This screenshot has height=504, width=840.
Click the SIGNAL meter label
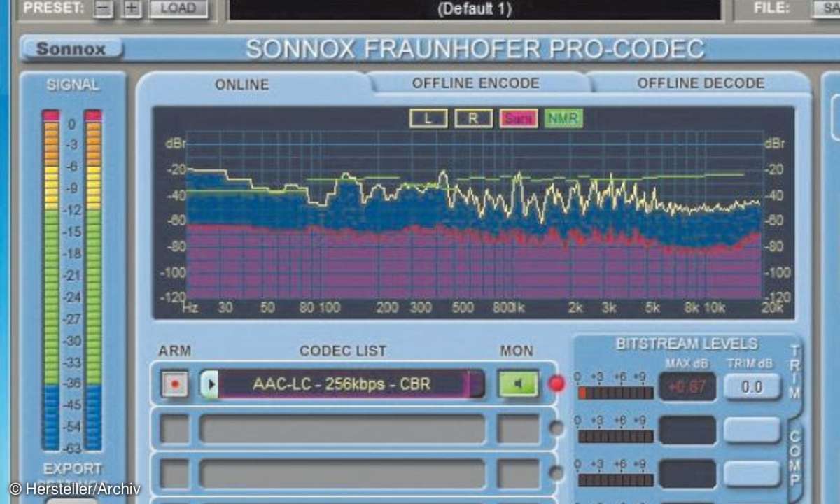(x=73, y=85)
